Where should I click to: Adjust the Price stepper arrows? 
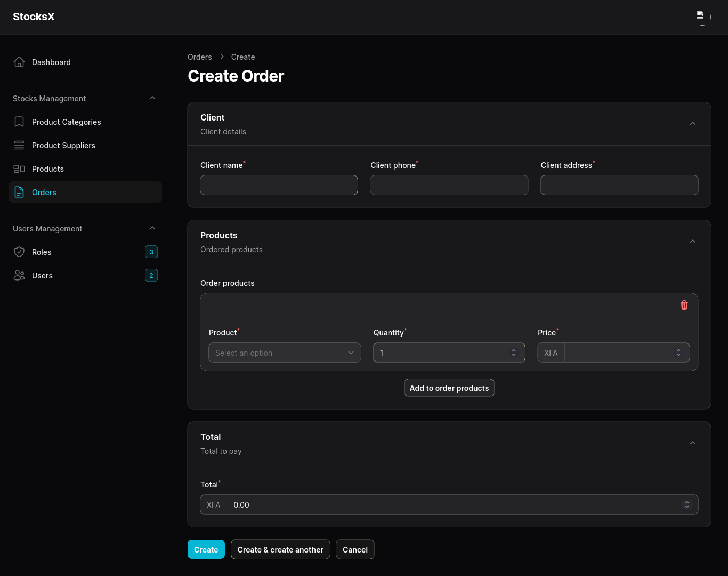678,353
